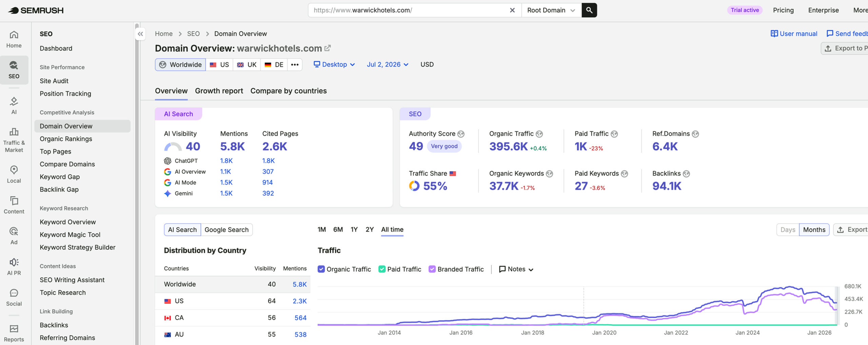
Task: Select the SEO sidebar icon
Action: click(x=14, y=70)
